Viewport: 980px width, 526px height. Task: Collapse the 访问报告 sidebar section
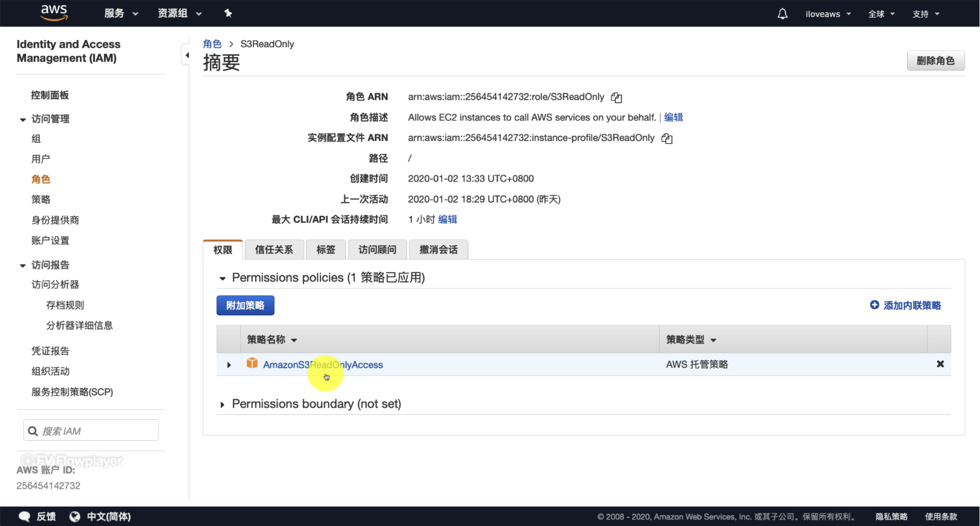pos(22,265)
